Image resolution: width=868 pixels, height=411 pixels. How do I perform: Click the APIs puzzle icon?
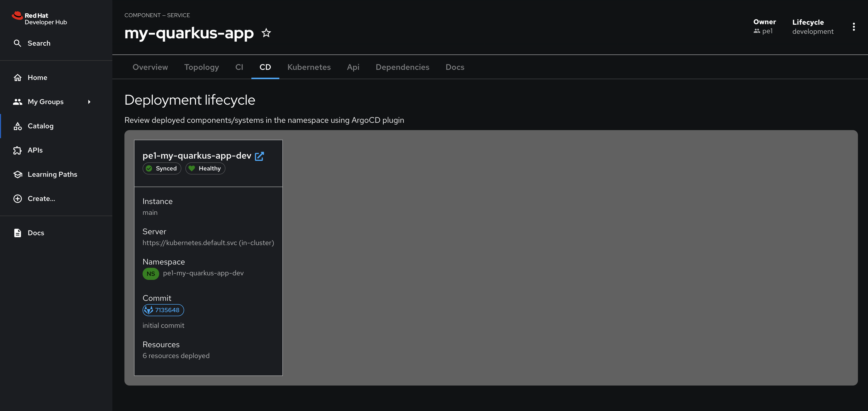(x=18, y=150)
